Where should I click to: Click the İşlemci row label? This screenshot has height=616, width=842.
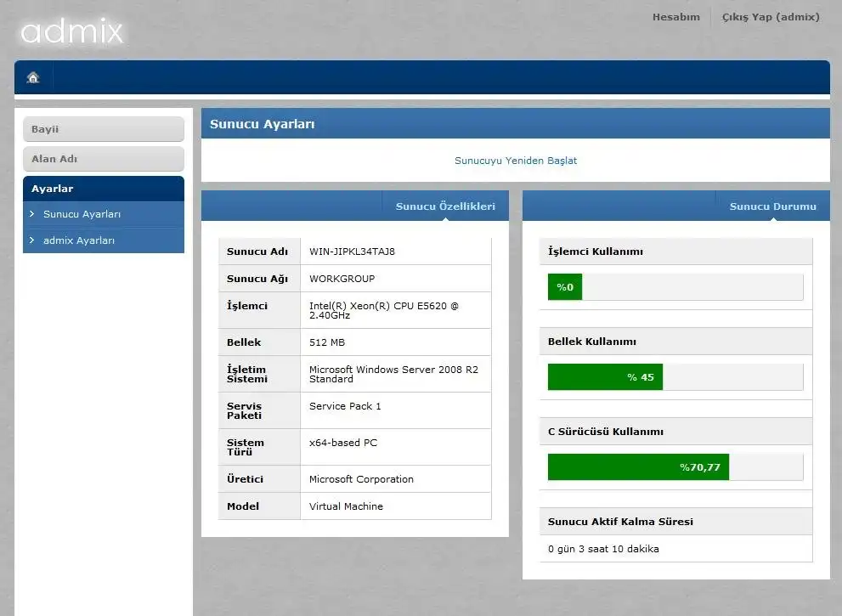[x=247, y=306]
